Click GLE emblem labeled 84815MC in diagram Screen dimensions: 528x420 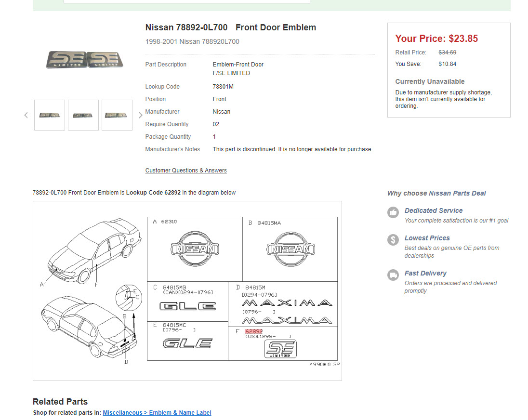187,343
